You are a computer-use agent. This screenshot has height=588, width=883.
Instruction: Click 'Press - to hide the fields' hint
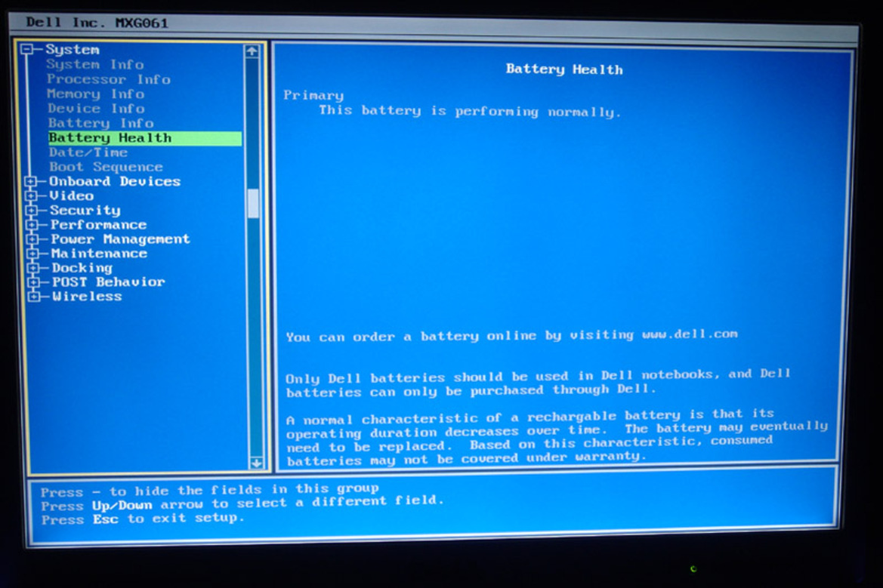pyautogui.click(x=209, y=490)
